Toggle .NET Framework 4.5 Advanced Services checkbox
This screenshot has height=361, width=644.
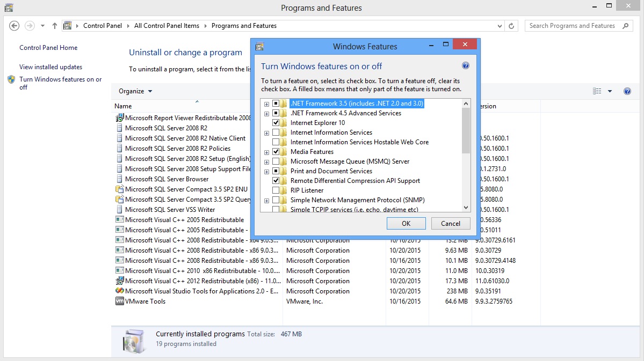(x=276, y=113)
